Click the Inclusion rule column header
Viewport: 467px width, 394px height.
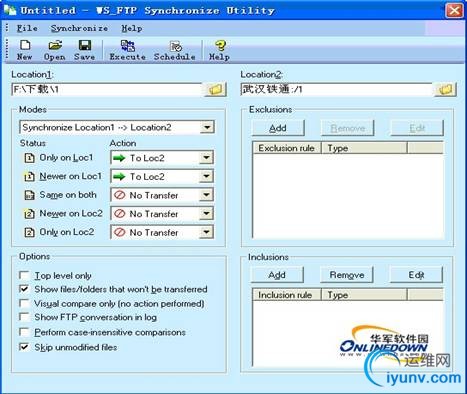[x=286, y=295]
